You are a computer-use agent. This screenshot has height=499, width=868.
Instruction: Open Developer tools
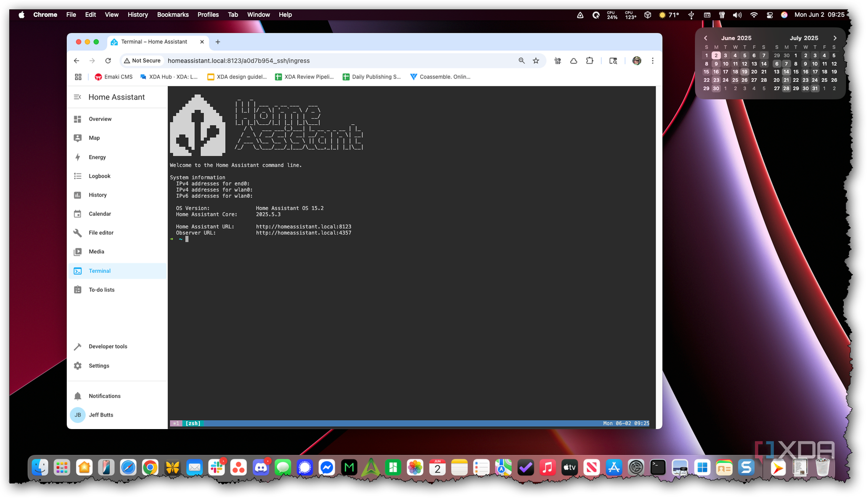[108, 346]
